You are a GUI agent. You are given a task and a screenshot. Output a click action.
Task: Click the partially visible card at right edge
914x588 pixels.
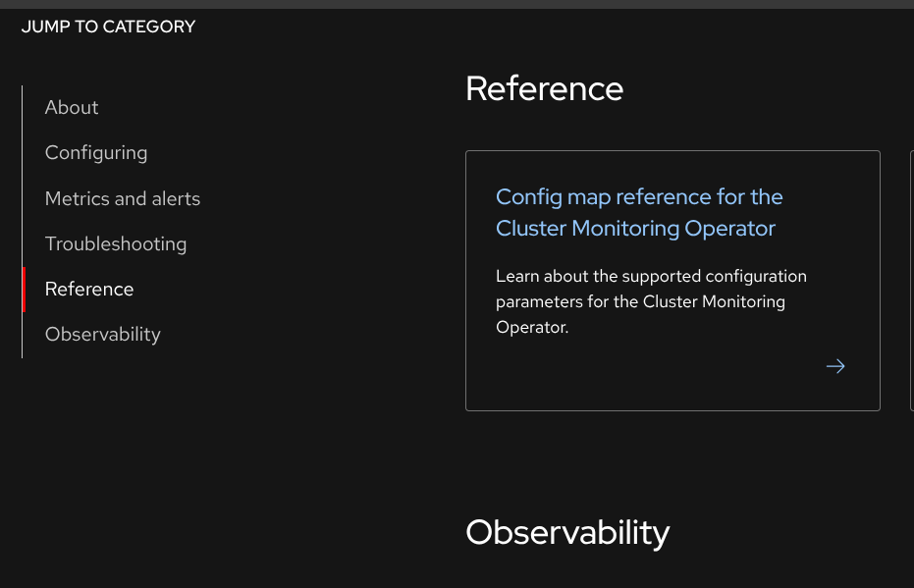pos(911,280)
